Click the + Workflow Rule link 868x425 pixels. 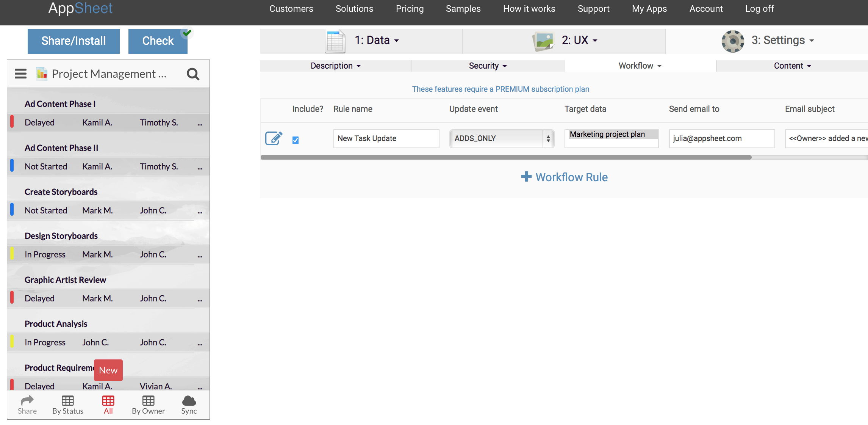[x=564, y=177]
